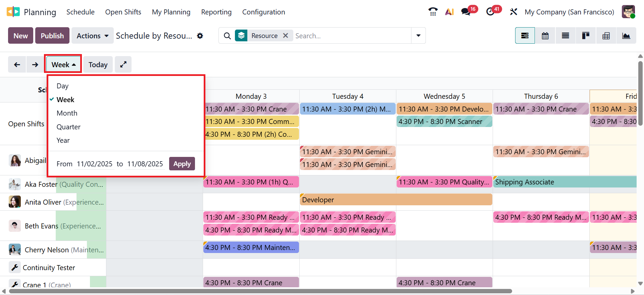Collapse the Week scale dropdown
644x295 pixels.
click(x=63, y=65)
